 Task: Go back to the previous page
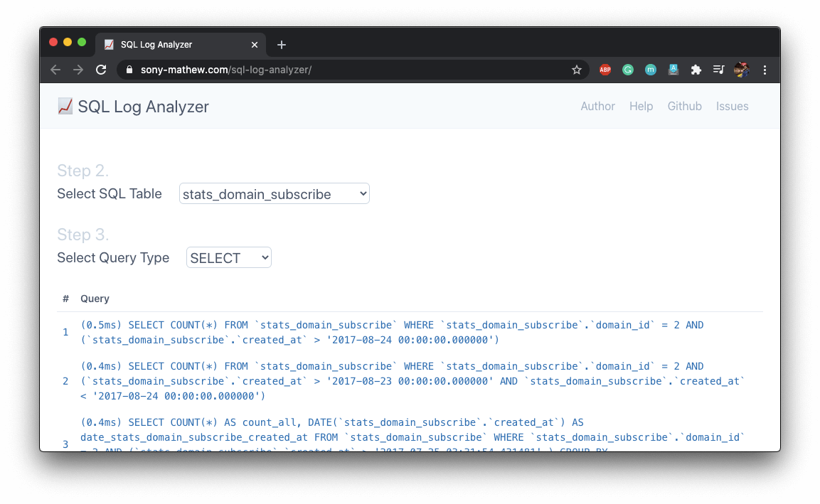55,70
